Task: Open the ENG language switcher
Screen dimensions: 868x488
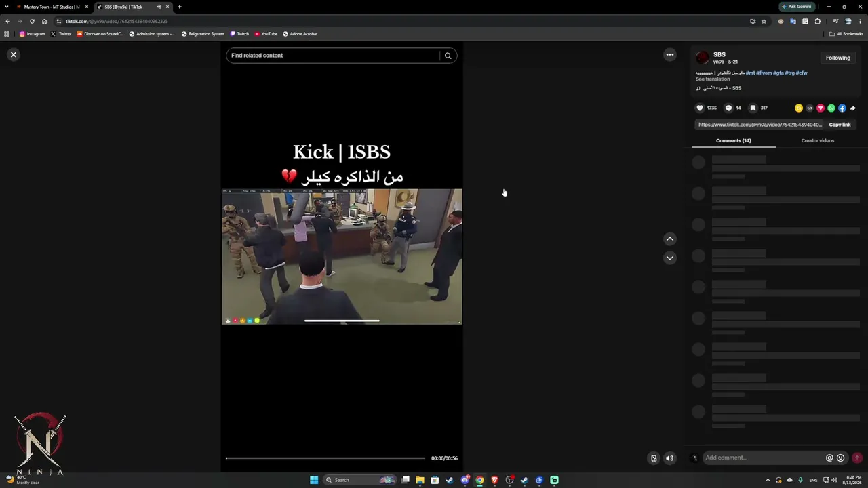Action: (x=813, y=480)
